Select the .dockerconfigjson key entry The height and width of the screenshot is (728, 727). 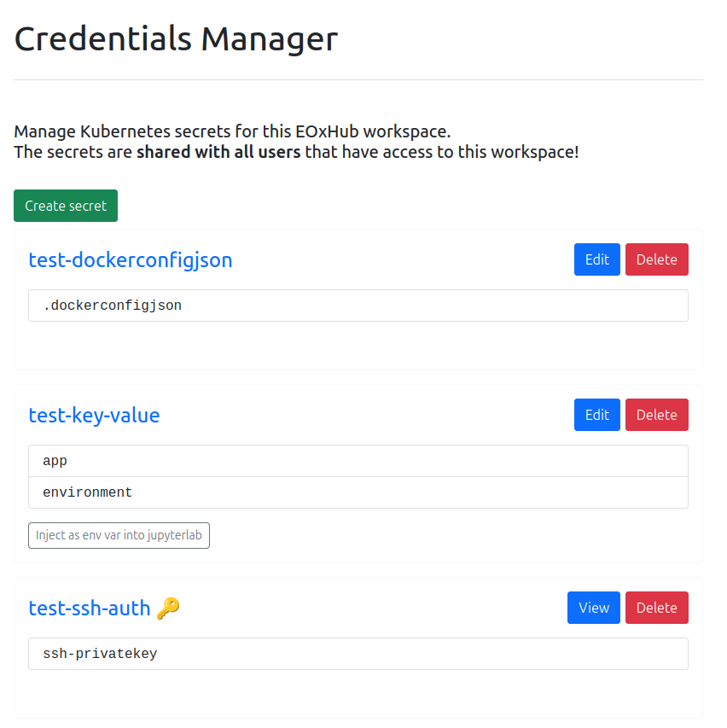[x=358, y=305]
